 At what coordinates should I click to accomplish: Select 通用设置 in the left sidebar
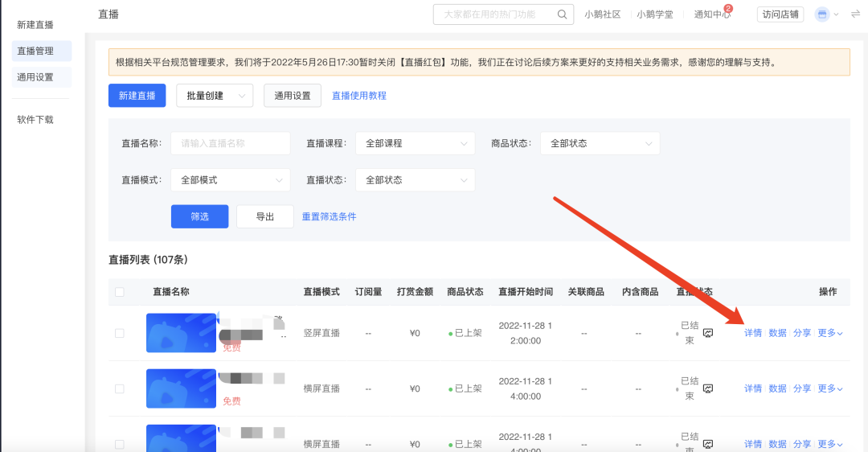coord(42,77)
